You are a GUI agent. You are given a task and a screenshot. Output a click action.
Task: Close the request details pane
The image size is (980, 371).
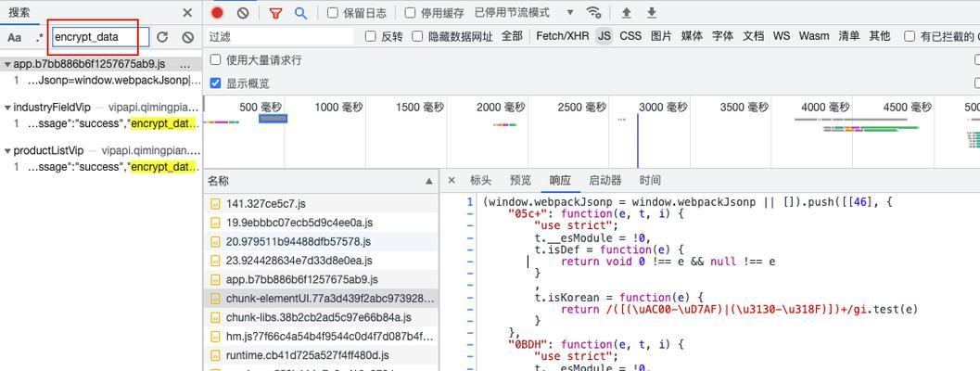coord(452,181)
